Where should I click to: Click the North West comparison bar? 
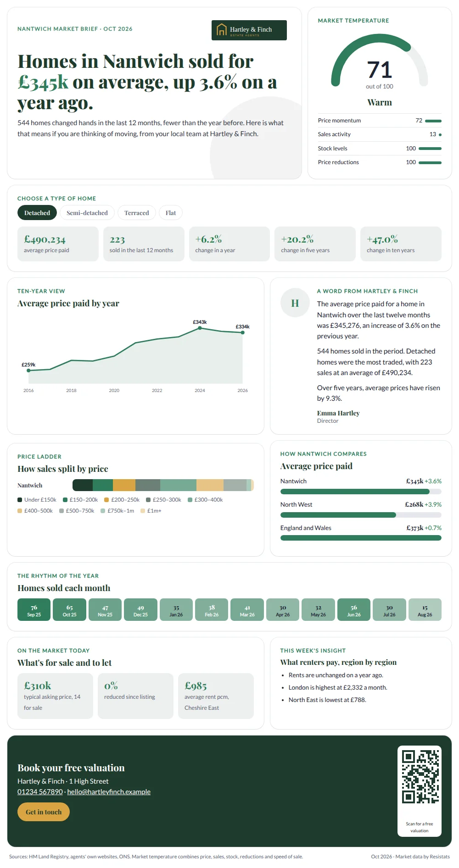[361, 515]
